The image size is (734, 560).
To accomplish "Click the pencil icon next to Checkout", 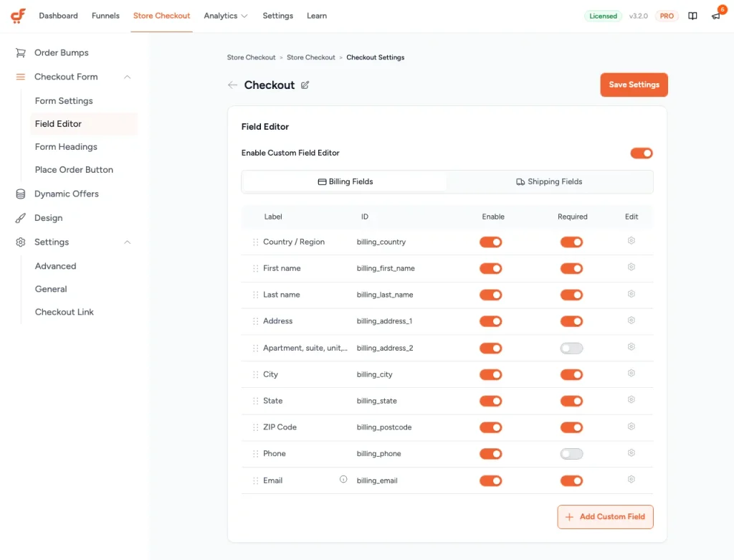I will (305, 85).
